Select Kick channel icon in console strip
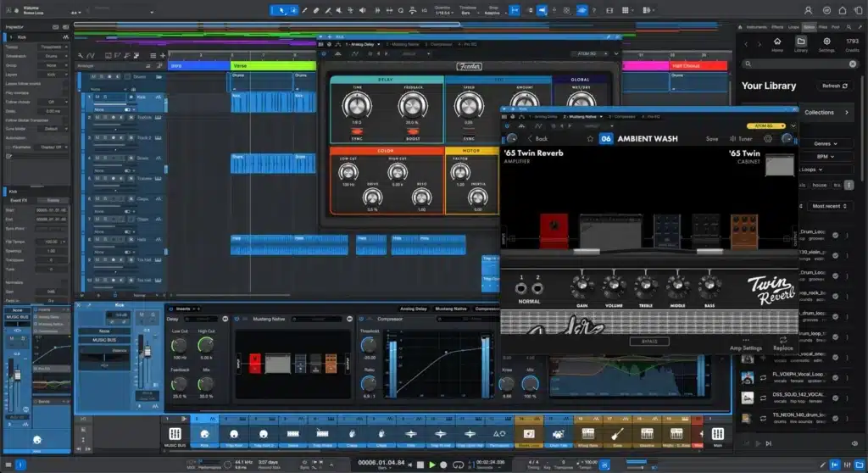The height and width of the screenshot is (473, 868). pos(204,434)
